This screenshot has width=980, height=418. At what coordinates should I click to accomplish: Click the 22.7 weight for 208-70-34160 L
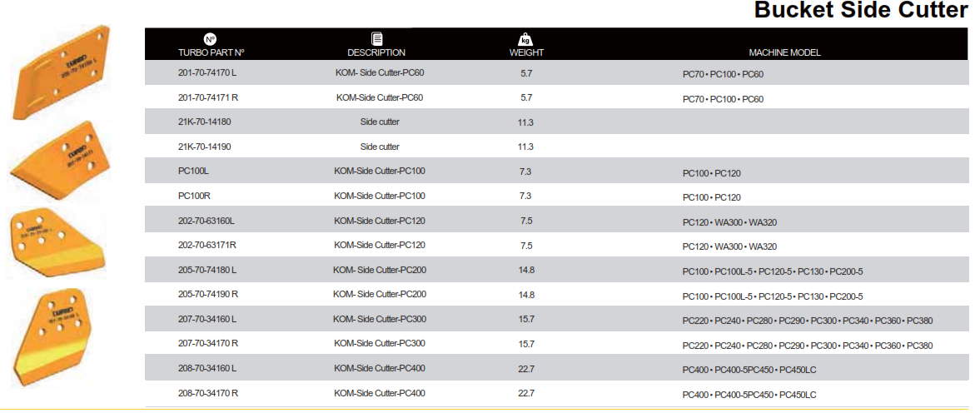click(x=526, y=369)
